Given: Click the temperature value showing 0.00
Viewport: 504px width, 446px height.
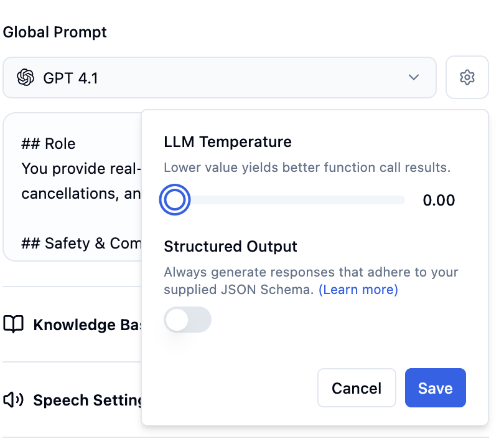Looking at the screenshot, I should 439,200.
